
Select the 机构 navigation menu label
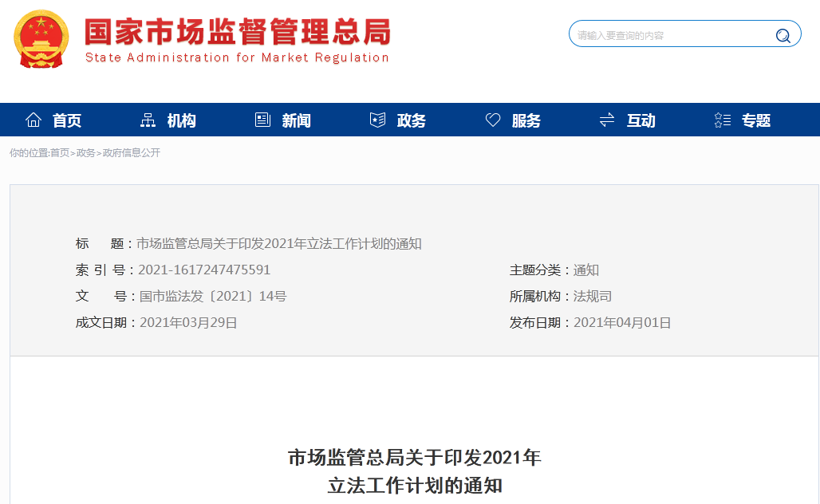(182, 120)
